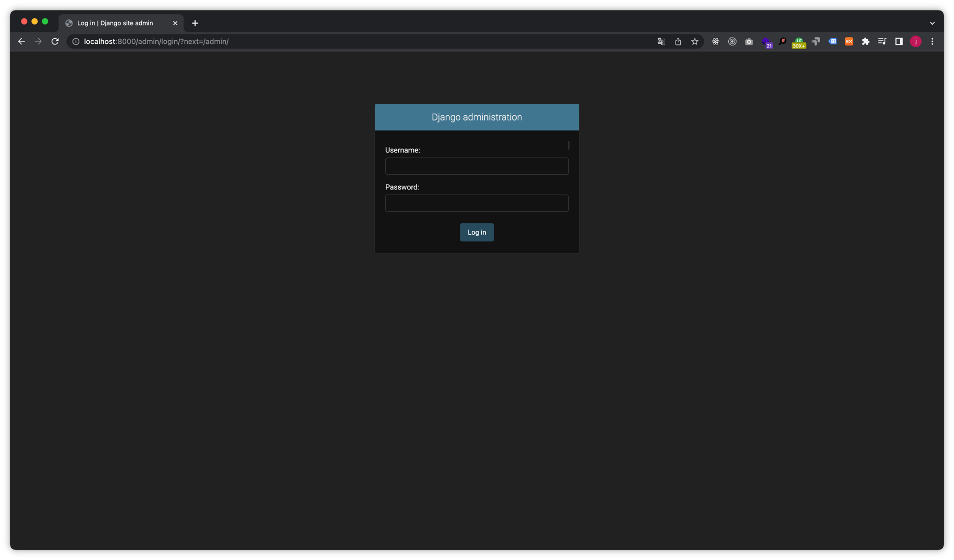The width and height of the screenshot is (954, 560).
Task: Click the Django administration header
Action: click(476, 117)
